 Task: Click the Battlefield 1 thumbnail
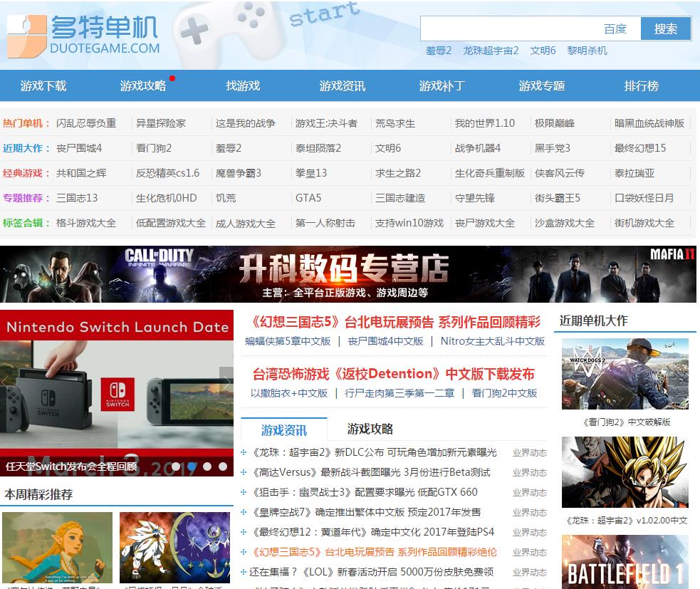[625, 562]
